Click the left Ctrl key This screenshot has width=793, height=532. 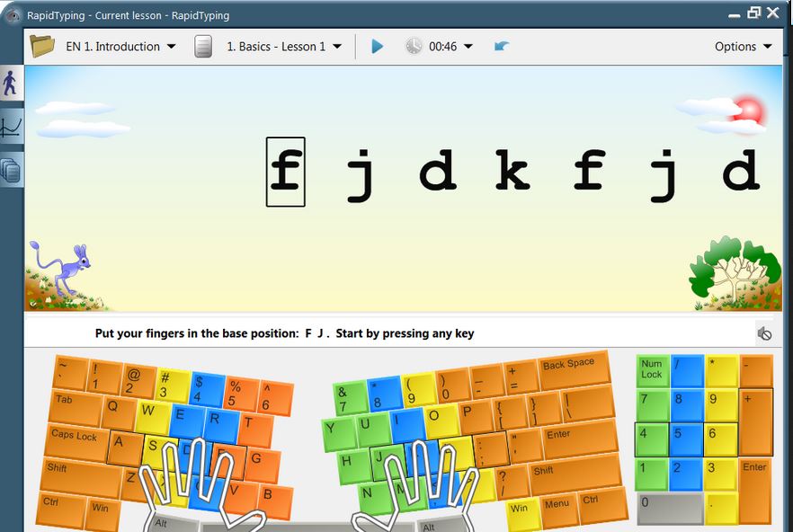click(61, 510)
